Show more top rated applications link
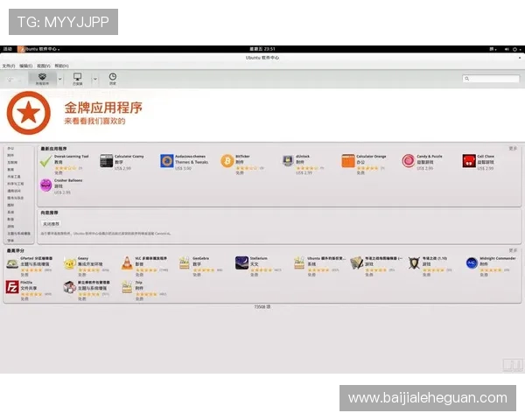 [513, 250]
